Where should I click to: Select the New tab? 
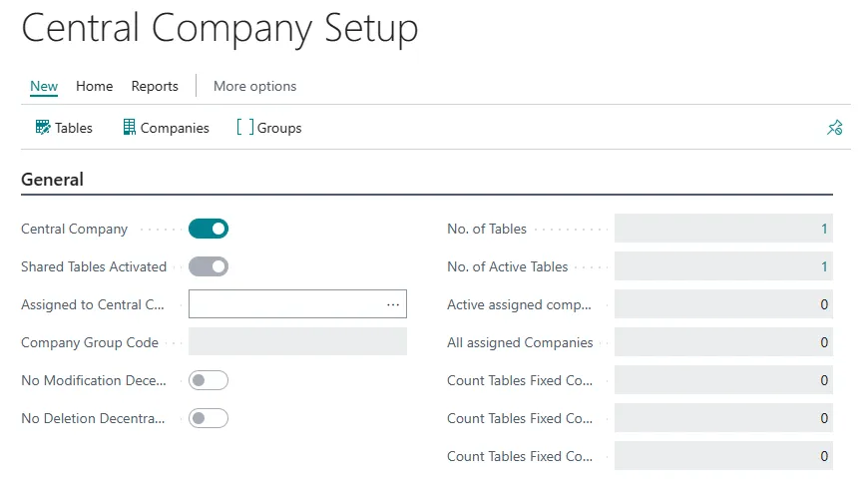pos(44,86)
